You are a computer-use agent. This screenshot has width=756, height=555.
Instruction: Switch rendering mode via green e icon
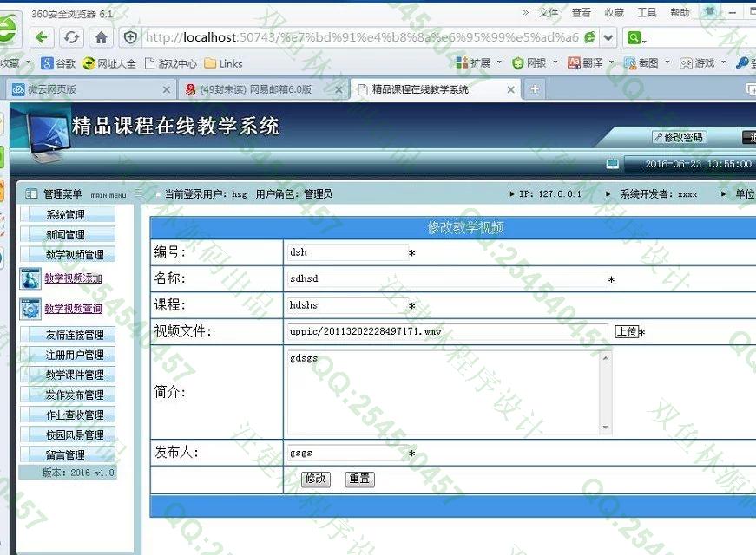(x=589, y=37)
